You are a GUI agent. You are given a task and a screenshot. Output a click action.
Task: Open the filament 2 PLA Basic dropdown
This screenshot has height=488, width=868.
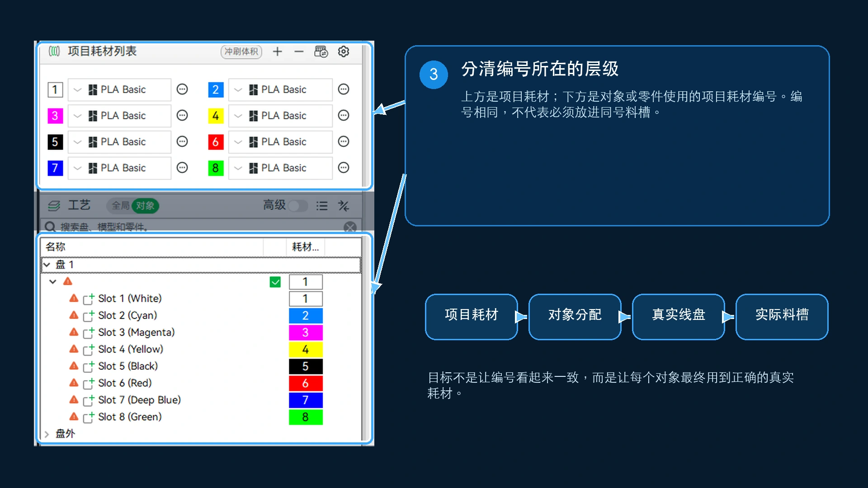281,89
